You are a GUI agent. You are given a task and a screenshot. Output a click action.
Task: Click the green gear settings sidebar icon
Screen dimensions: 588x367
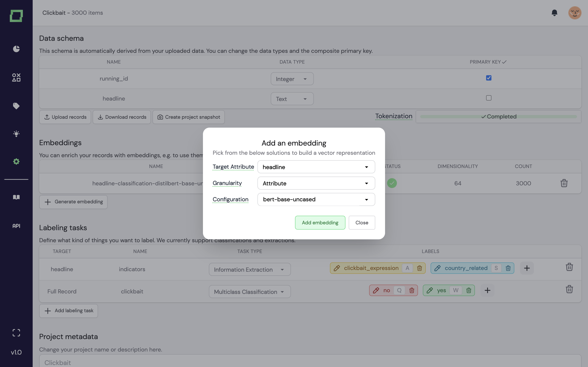point(16,161)
